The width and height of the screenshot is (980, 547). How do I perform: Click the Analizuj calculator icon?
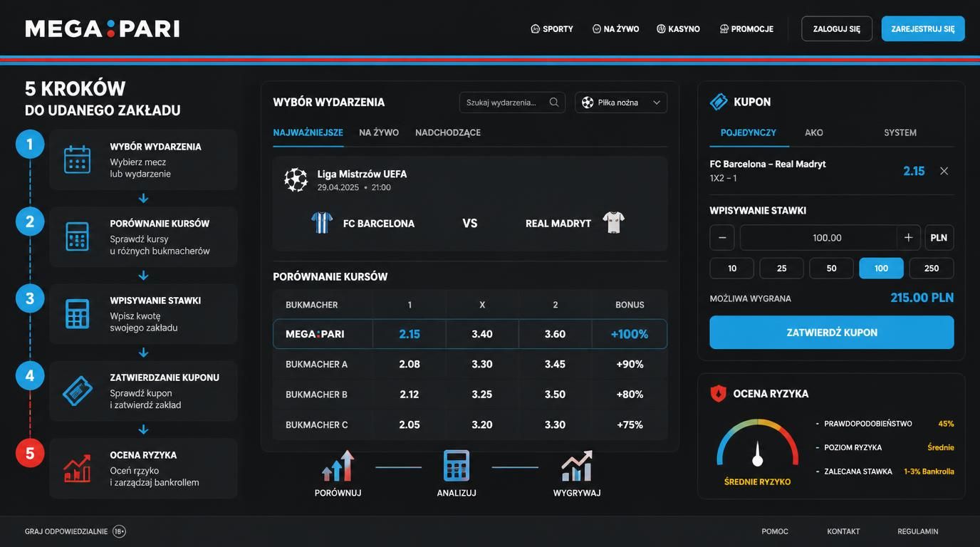pyautogui.click(x=457, y=466)
